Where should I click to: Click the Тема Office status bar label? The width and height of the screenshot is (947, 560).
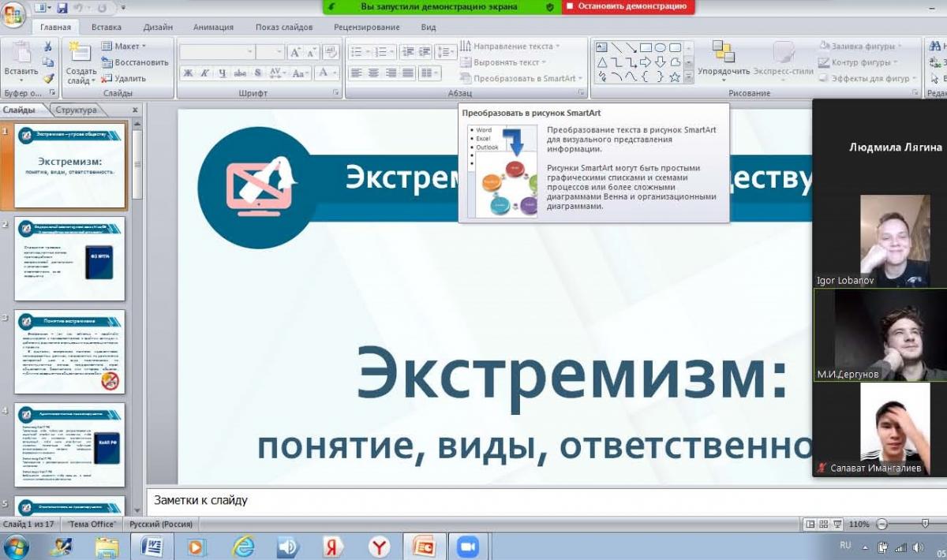point(92,524)
